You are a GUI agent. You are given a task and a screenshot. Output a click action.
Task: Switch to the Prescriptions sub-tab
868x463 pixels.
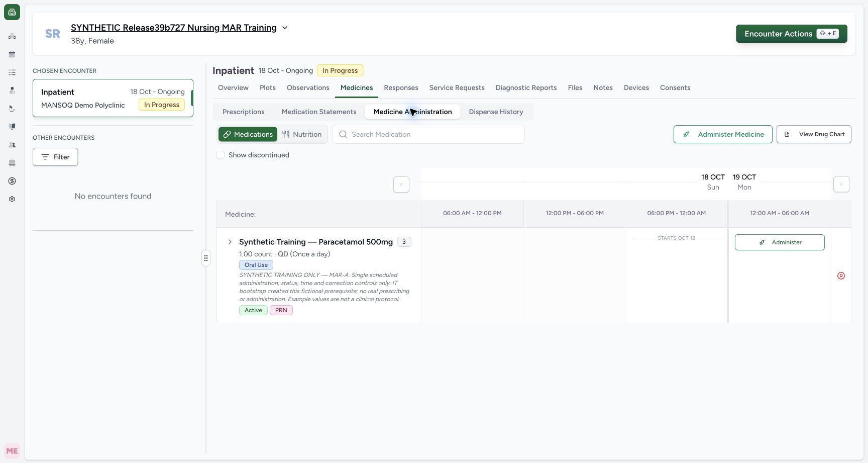tap(244, 112)
